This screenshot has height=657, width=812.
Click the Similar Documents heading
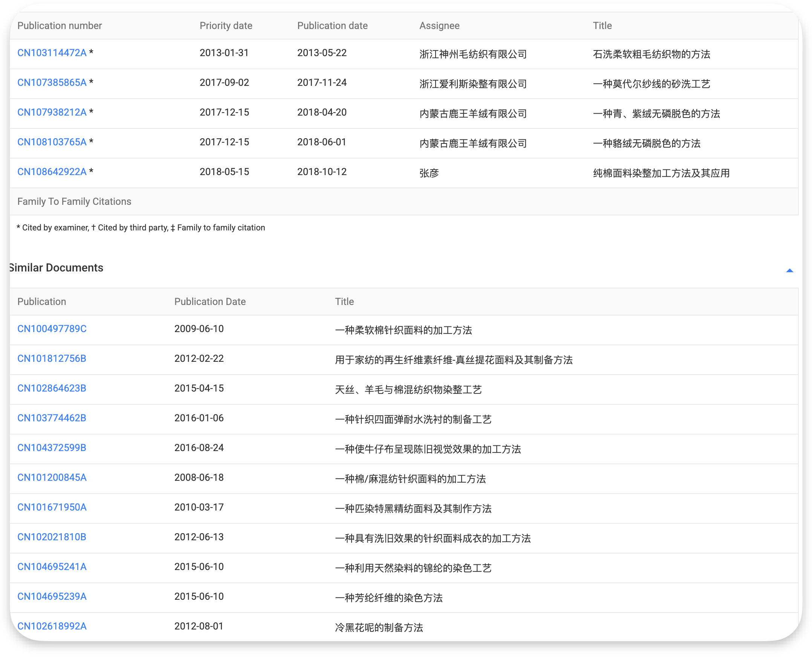56,268
